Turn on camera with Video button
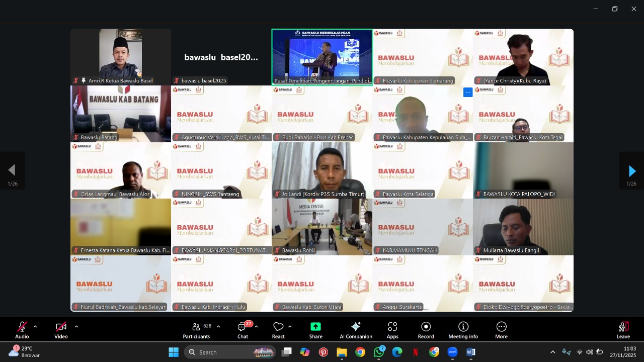The image size is (644, 362). click(61, 330)
